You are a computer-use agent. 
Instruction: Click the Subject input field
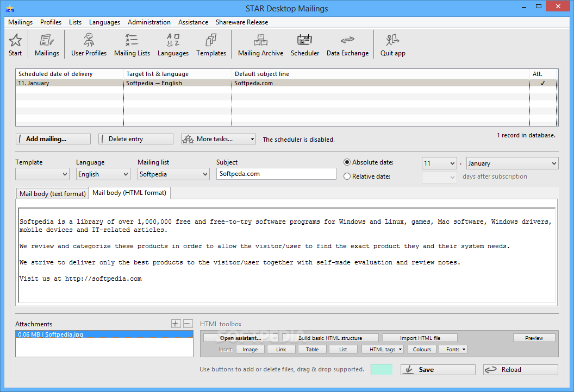(276, 174)
